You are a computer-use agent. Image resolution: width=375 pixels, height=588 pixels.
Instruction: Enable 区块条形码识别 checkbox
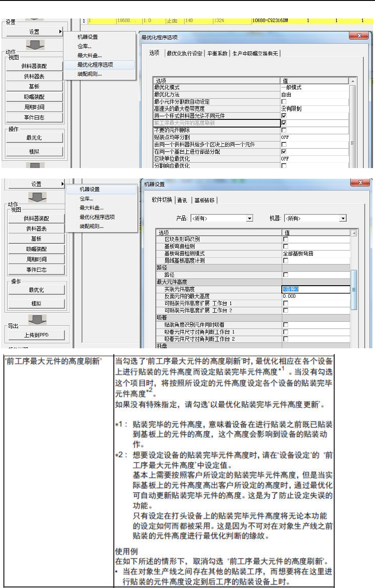tap(285, 239)
